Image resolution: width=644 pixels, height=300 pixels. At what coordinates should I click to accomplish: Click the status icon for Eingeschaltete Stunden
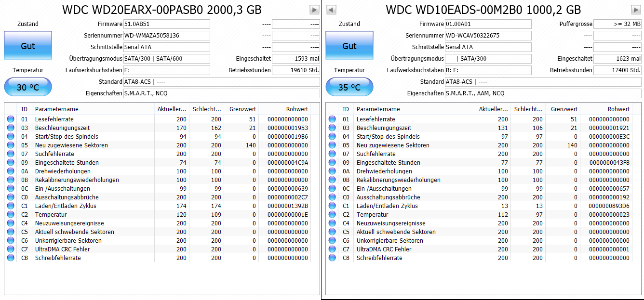pyautogui.click(x=11, y=162)
